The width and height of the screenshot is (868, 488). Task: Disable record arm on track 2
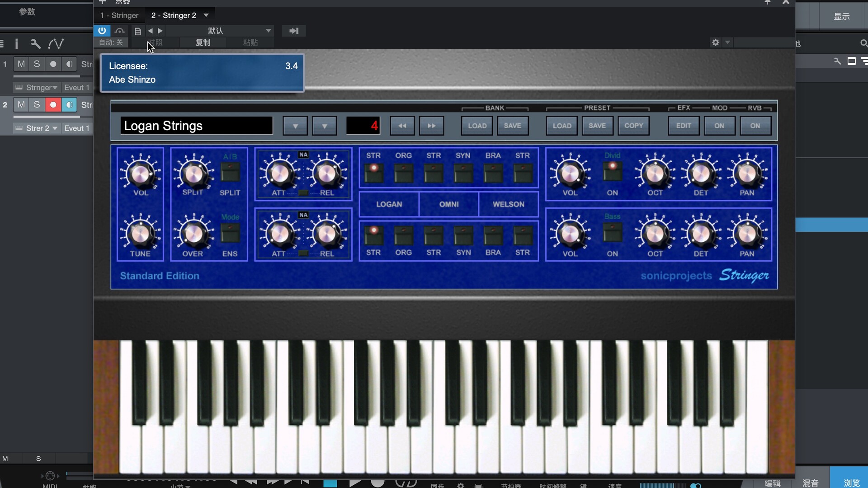point(53,105)
